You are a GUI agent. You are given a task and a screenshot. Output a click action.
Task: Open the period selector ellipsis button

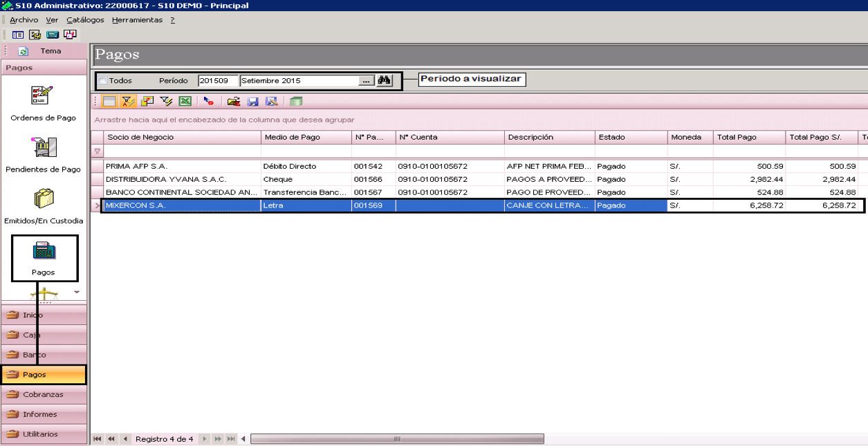[x=367, y=81]
